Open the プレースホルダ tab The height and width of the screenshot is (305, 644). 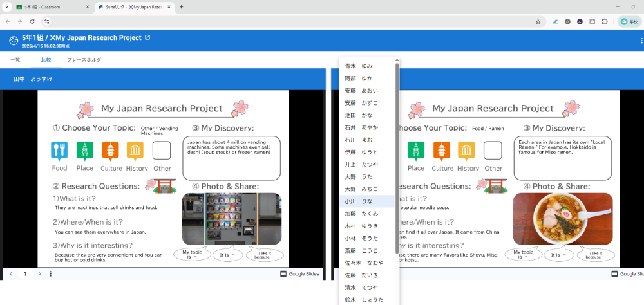[x=84, y=60]
